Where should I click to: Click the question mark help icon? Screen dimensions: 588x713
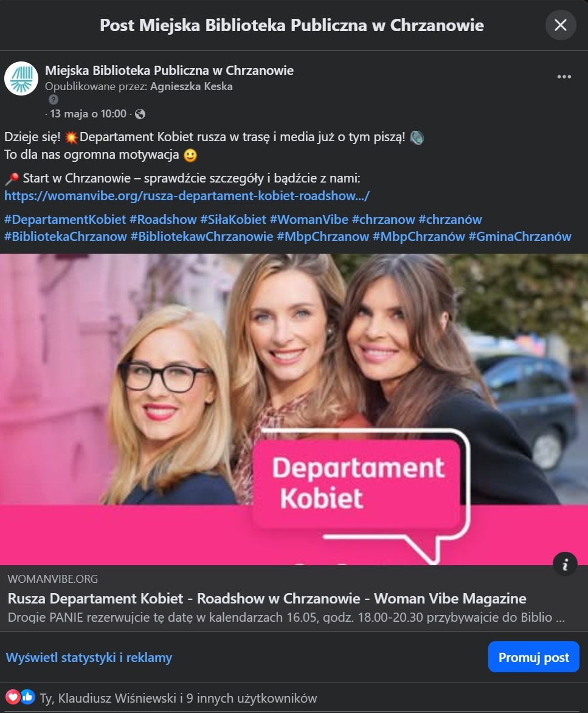pyautogui.click(x=53, y=100)
